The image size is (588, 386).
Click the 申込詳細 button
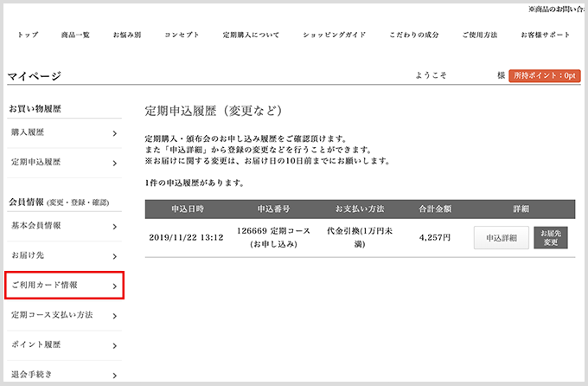pos(502,238)
